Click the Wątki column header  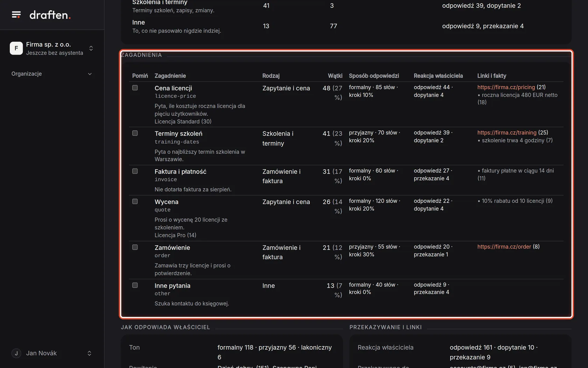click(x=335, y=76)
